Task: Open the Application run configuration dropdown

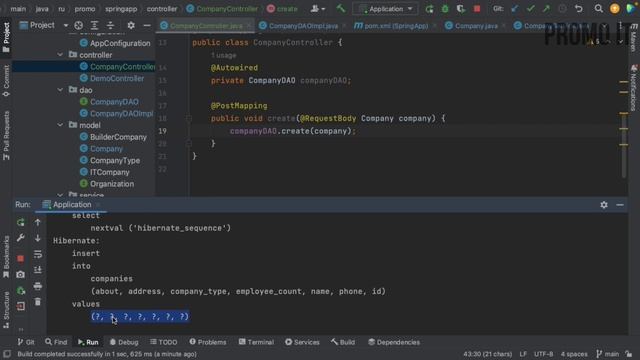Action: [386, 9]
